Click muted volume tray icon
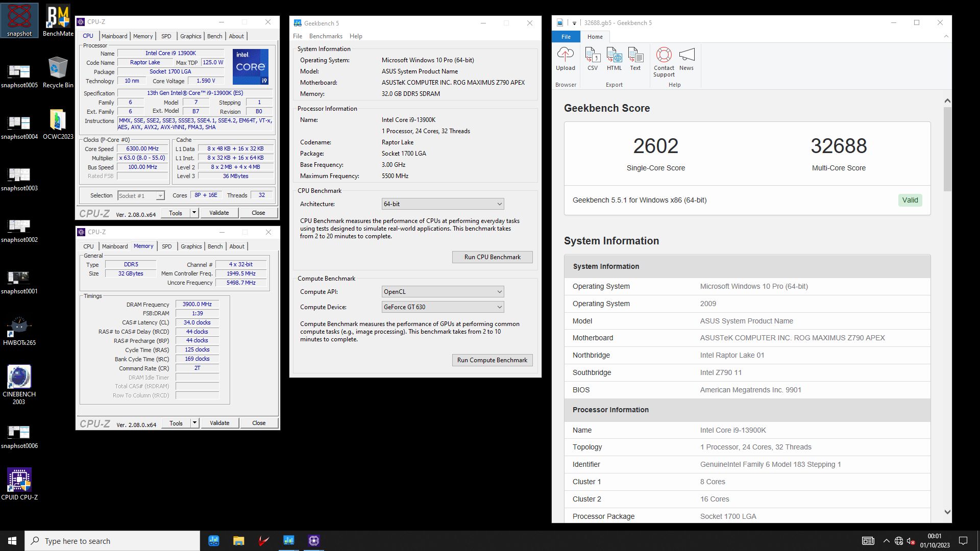This screenshot has width=980, height=551. [911, 541]
